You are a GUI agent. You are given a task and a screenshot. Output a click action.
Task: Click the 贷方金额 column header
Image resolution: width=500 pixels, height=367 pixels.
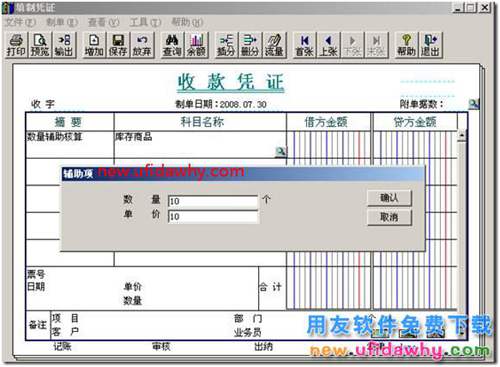[x=415, y=122]
